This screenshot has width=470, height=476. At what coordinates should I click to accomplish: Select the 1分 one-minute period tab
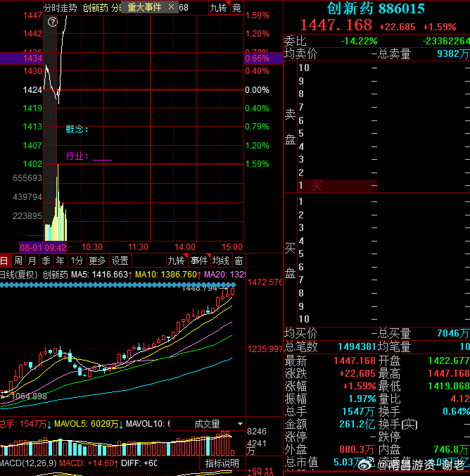[77, 261]
